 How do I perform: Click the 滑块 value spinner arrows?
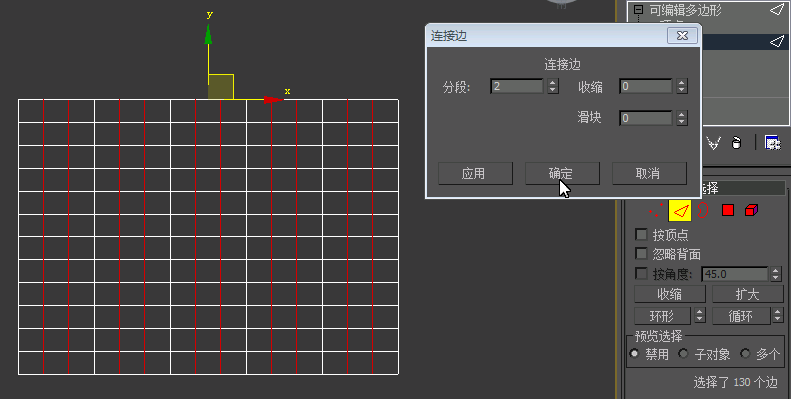coord(682,118)
